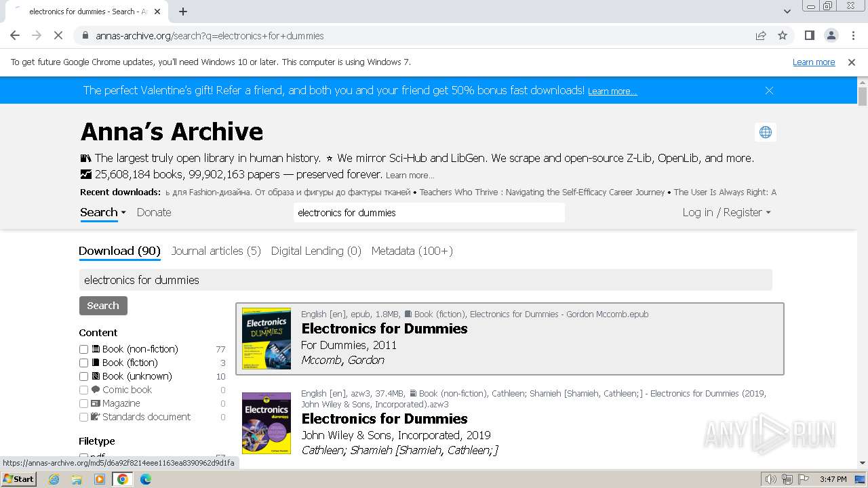Stop loading the page

coord(58,35)
